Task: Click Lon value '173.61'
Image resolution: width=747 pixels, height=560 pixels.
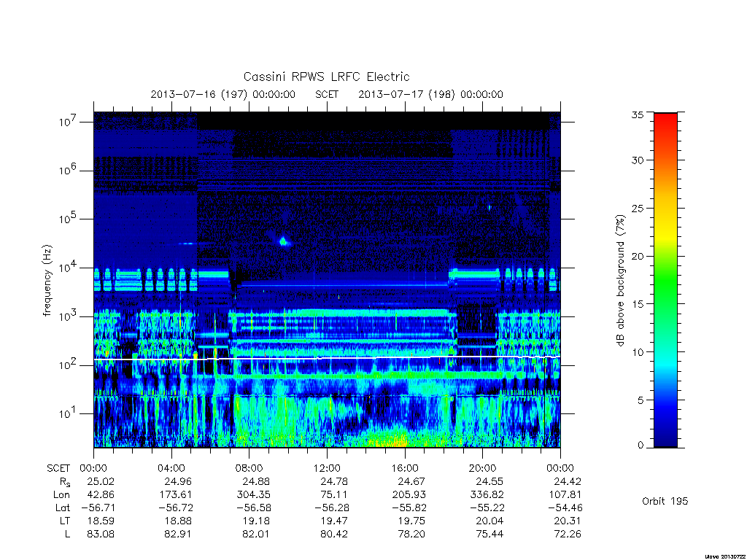Action: point(175,494)
